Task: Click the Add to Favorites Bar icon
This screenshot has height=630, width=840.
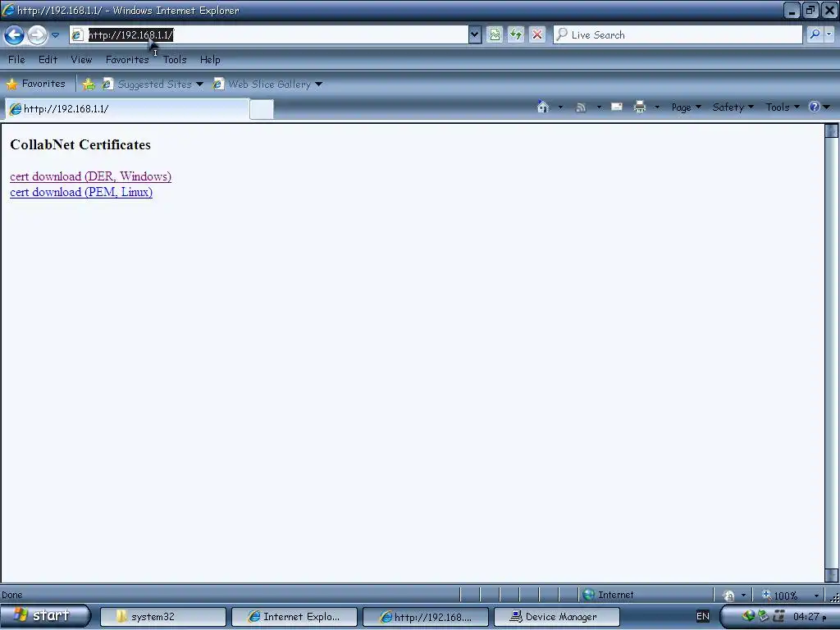Action: [x=89, y=84]
